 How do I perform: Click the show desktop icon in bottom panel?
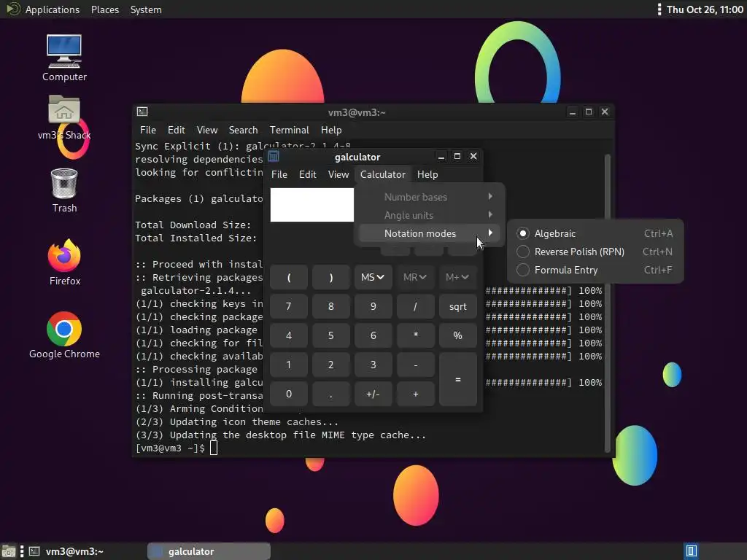[x=9, y=551]
